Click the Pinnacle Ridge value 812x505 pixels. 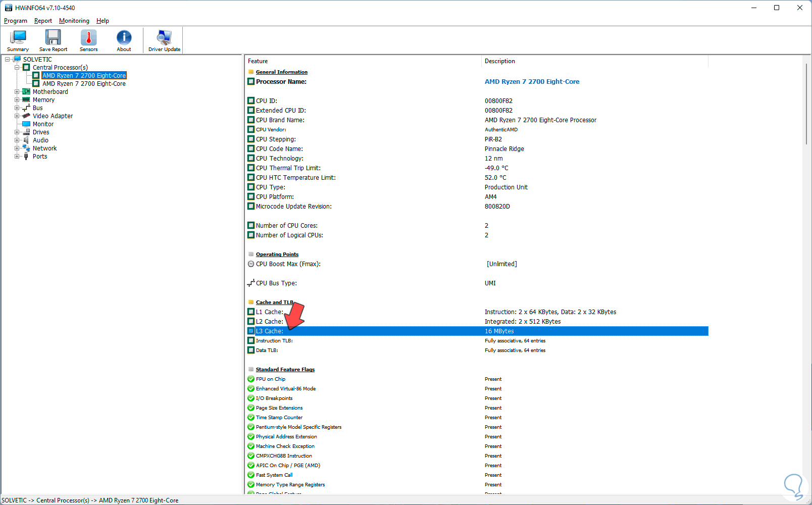tap(504, 149)
